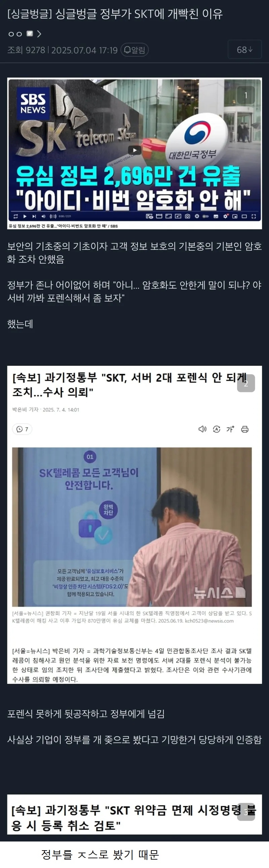
Task: Expand the author arrow next to ㅇㅇ
Action: tap(39, 34)
